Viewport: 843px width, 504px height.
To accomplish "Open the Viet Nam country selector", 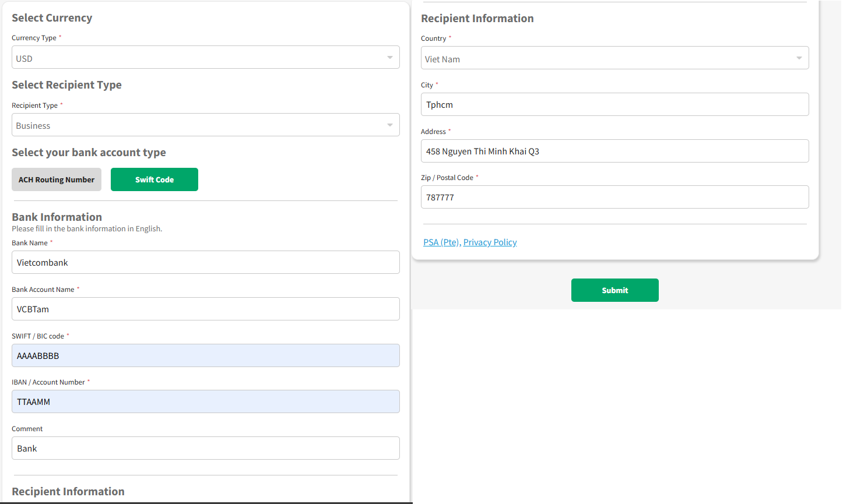I will tap(606, 58).
